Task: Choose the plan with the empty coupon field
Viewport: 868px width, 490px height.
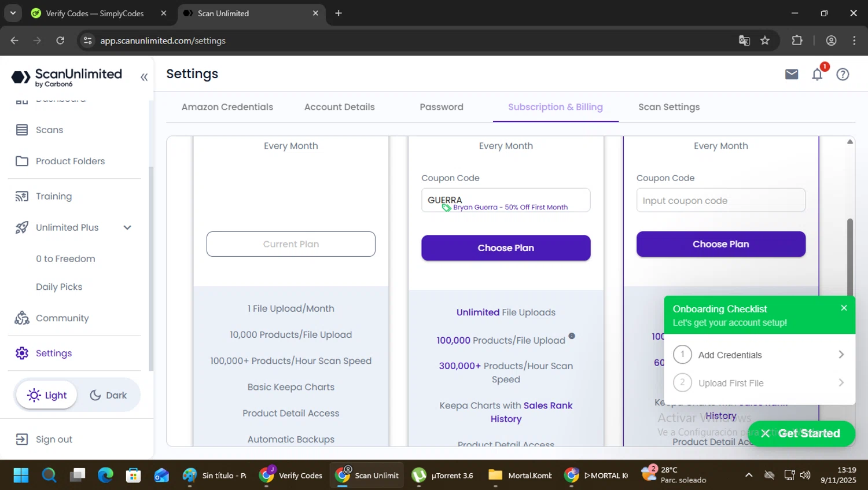Action: pyautogui.click(x=721, y=244)
